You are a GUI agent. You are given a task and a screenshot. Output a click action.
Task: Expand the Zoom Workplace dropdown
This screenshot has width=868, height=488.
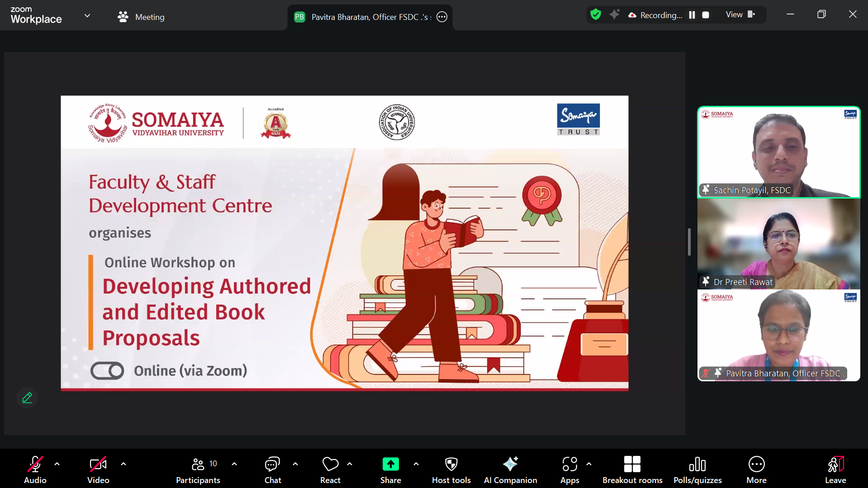pos(87,15)
